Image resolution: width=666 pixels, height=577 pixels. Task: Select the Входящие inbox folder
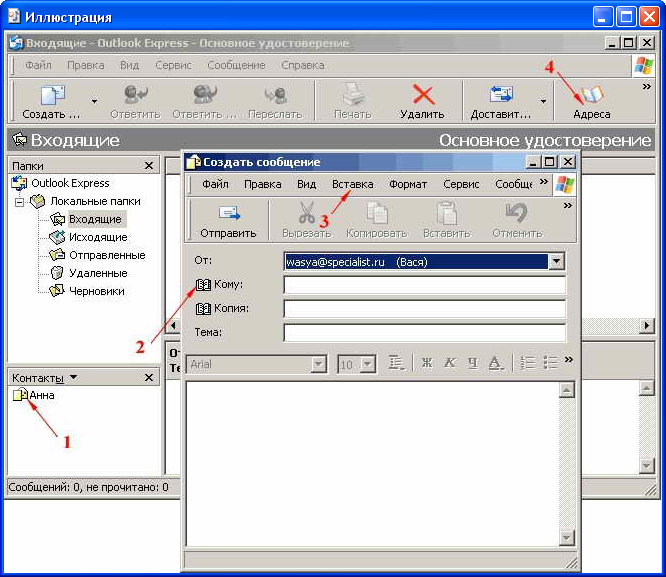[95, 219]
